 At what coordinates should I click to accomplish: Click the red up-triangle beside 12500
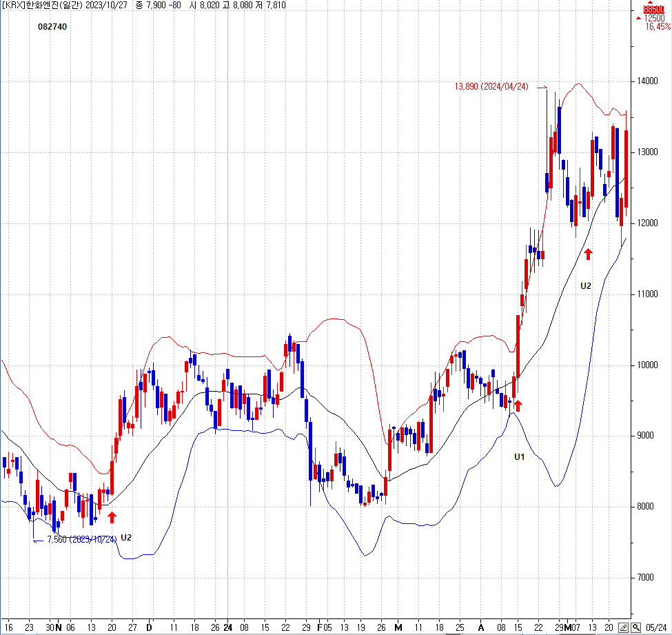click(639, 18)
